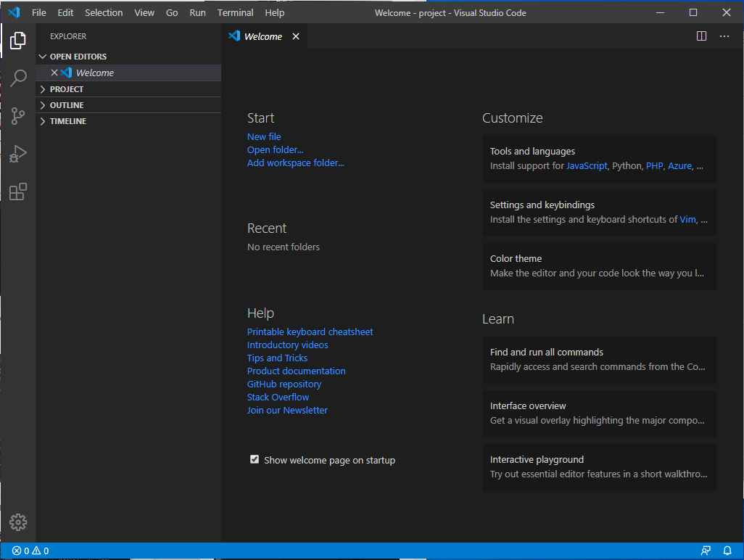Click the Open folder link
The width and height of the screenshot is (744, 560).
(276, 150)
